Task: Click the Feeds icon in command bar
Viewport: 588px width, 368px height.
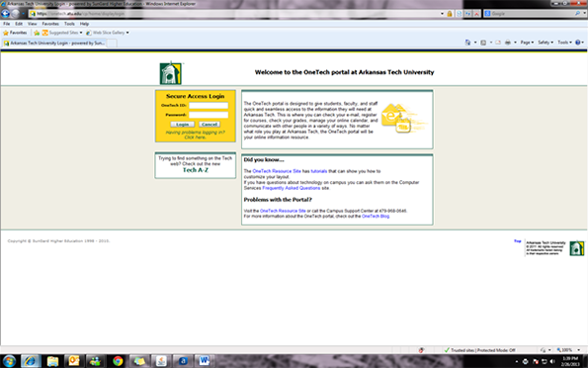Action: pyautogui.click(x=483, y=43)
